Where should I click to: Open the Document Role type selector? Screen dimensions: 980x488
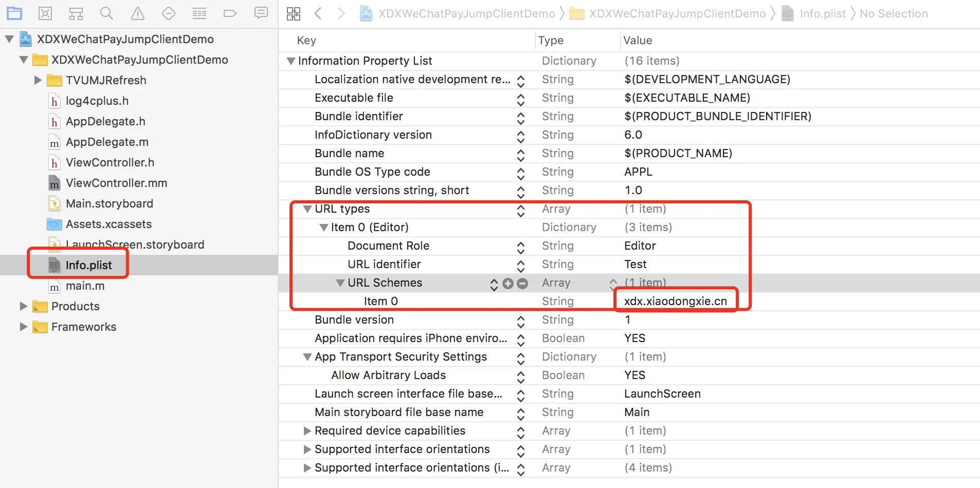pos(521,246)
